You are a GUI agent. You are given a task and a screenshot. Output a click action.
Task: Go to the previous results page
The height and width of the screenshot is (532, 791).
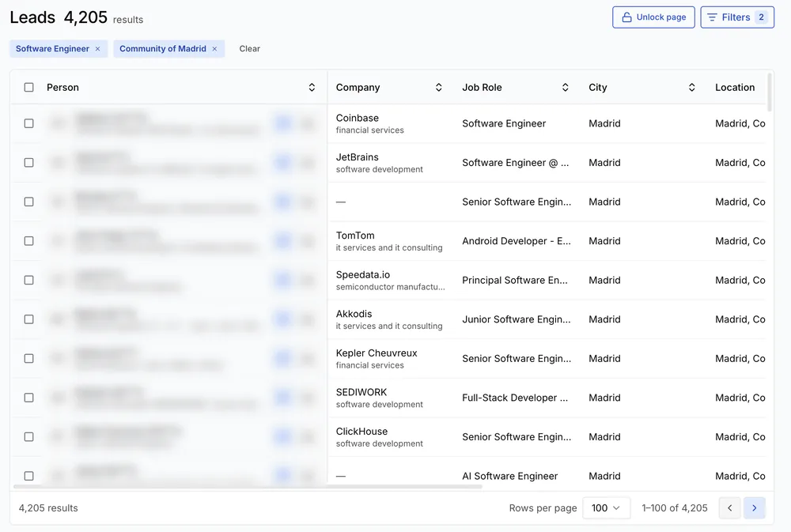pos(729,507)
